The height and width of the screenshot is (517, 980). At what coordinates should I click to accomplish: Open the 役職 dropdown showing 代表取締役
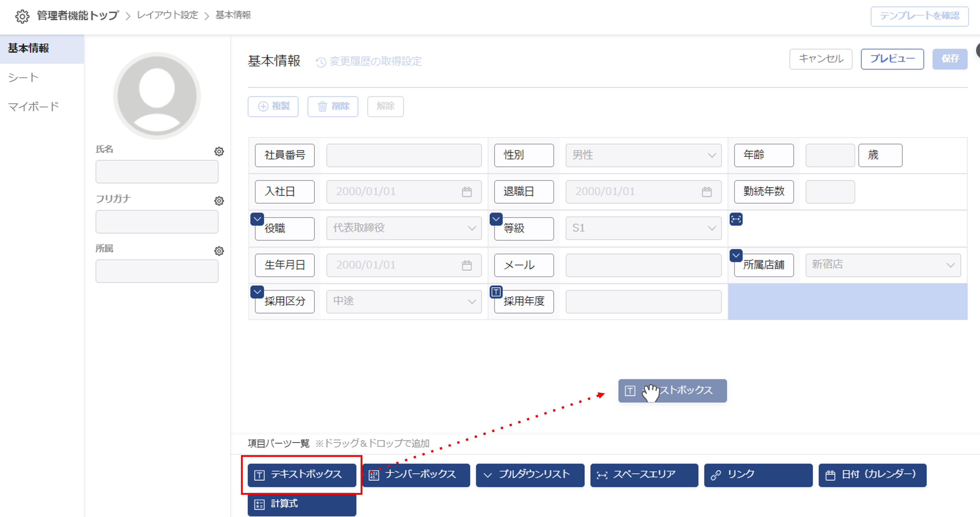pos(404,228)
